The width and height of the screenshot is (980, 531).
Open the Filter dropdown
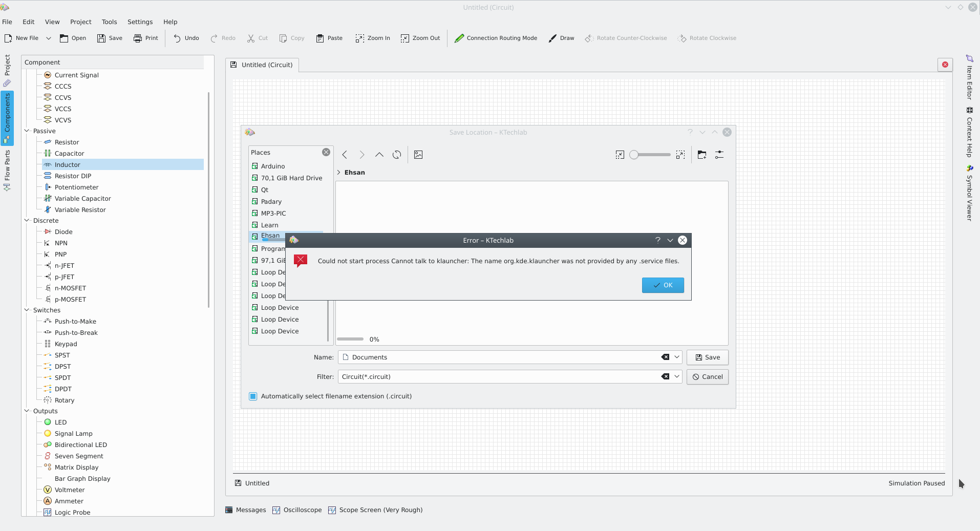tap(676, 376)
